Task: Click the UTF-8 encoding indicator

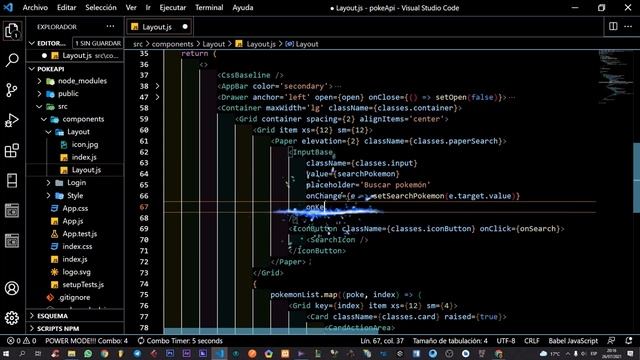Action: 506,341
